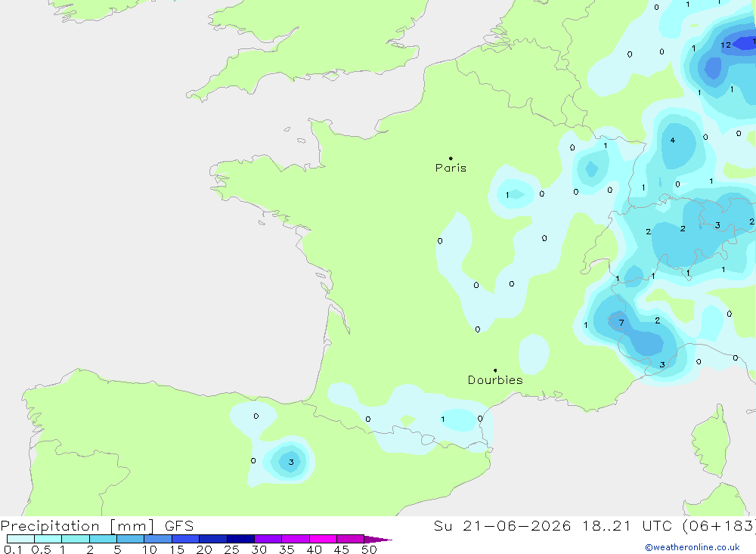Click the Paris city label

coord(451,168)
